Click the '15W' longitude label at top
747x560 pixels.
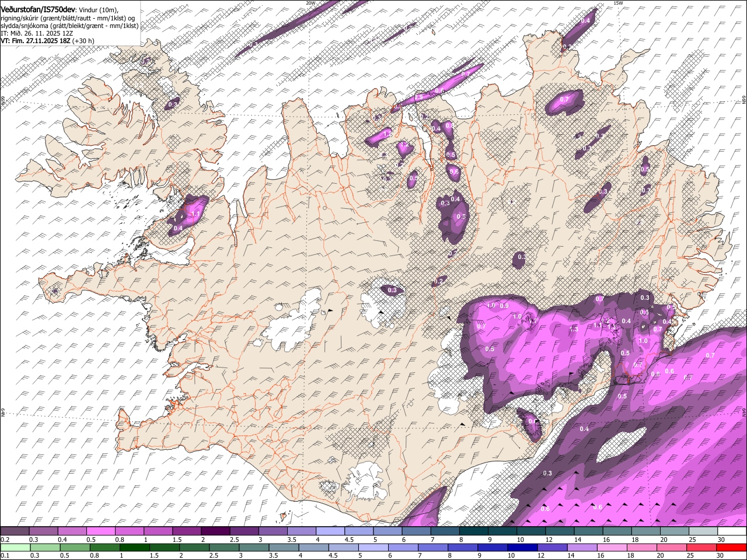[618, 3]
